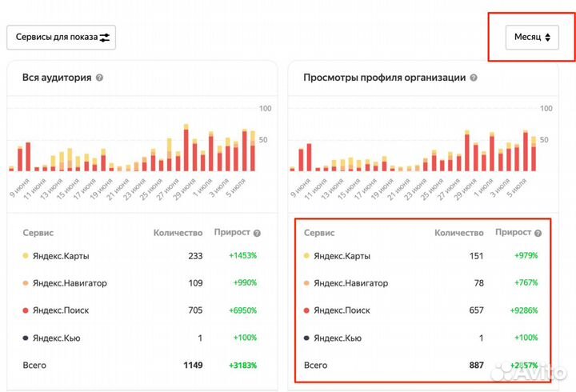Open the Месяц period dropdown
The height and width of the screenshot is (392, 576).
532,37
